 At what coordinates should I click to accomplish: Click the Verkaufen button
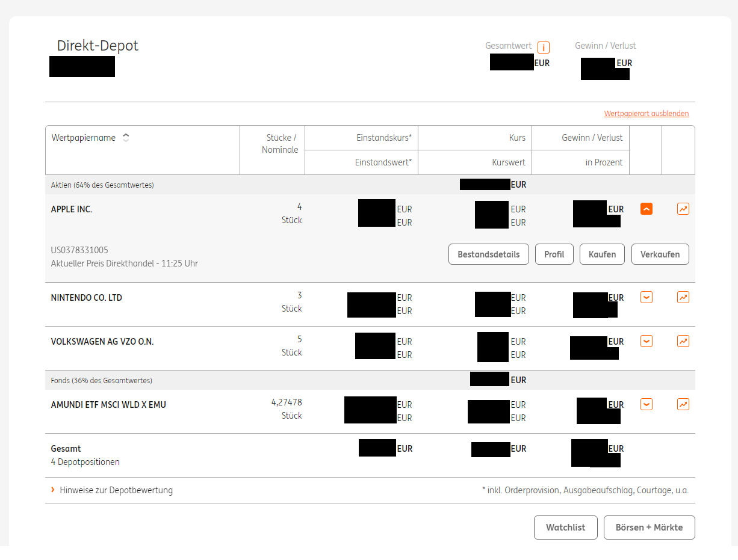[x=660, y=254]
